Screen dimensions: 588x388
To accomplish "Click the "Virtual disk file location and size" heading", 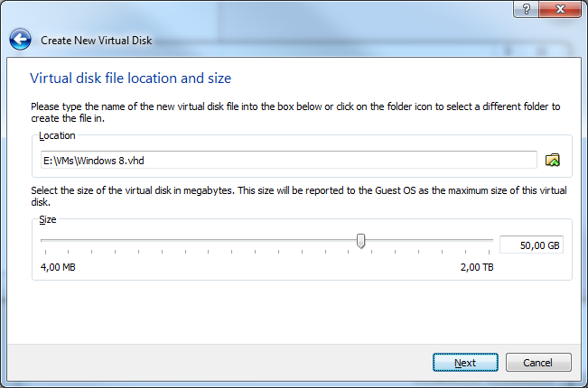I will click(130, 79).
